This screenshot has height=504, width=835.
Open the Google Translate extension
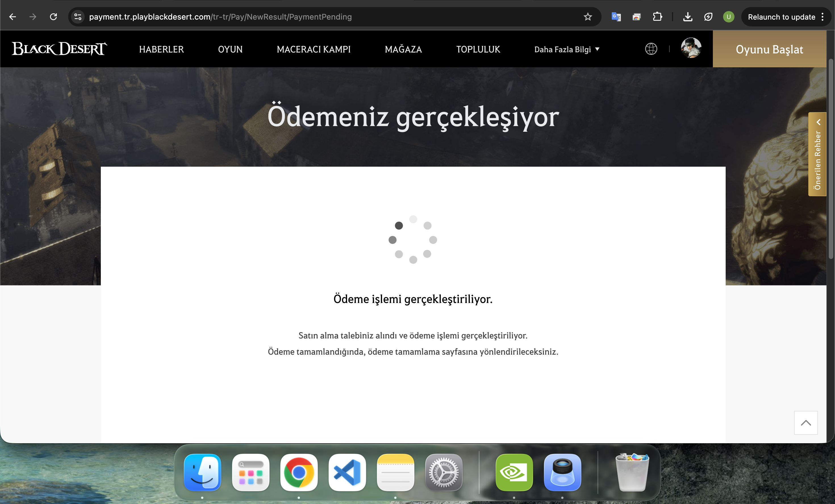click(x=616, y=16)
